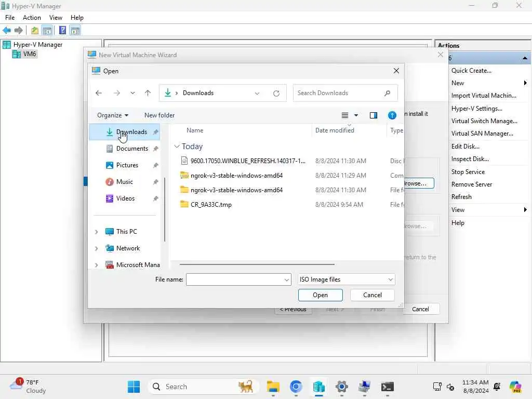This screenshot has height=399, width=532.
Task: Sort files by Date modified column
Action: 335,130
